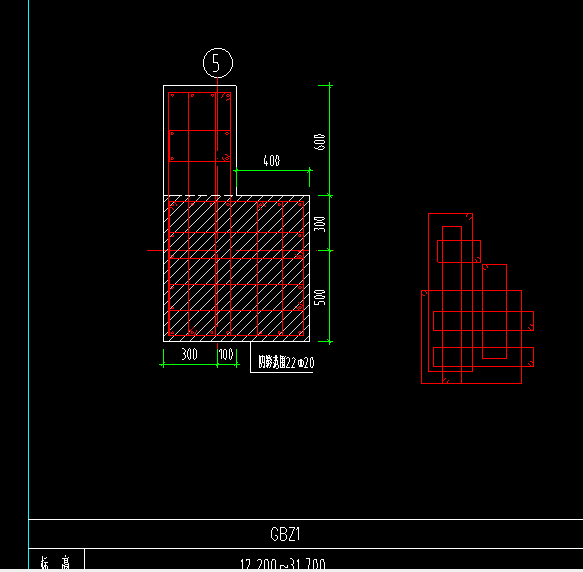Select the leader line under annotation text

point(281,372)
